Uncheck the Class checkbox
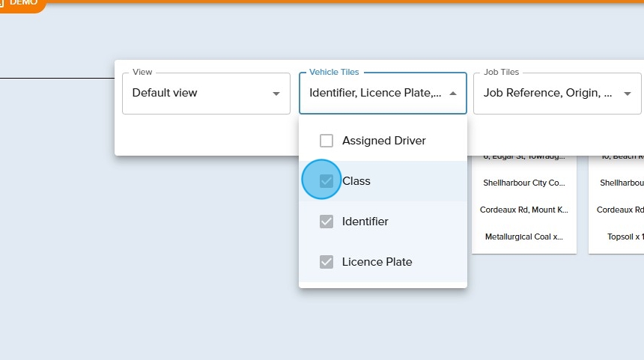This screenshot has height=360, width=644. [x=326, y=181]
